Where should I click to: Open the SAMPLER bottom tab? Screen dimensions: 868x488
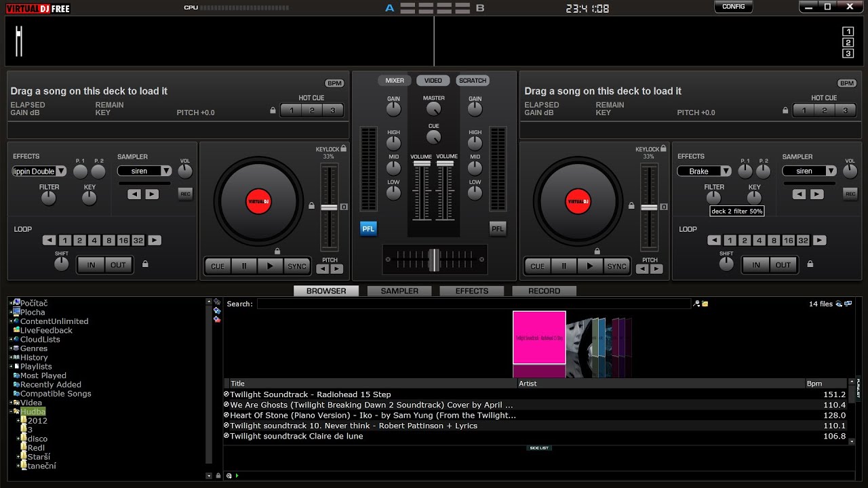[x=400, y=291]
